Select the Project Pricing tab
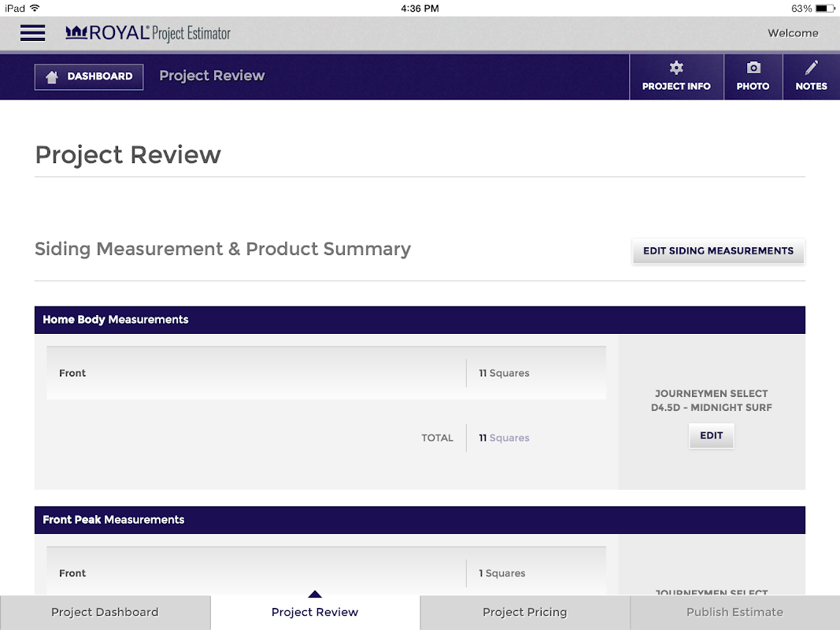This screenshot has height=630, width=840. (524, 613)
